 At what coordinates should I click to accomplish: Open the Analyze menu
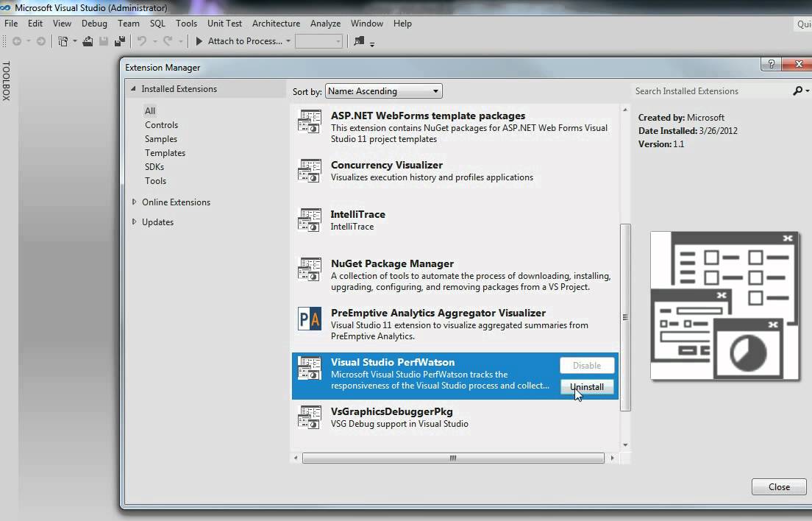coord(325,24)
